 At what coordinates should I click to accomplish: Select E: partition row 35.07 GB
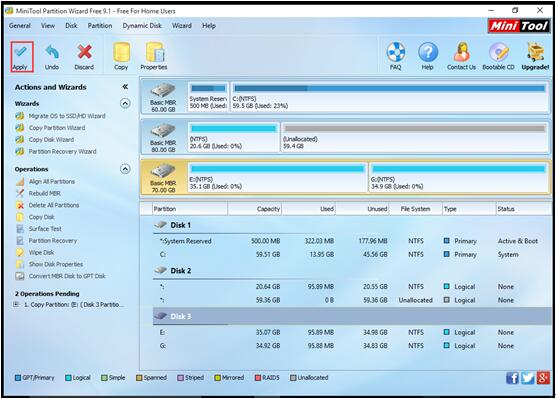pyautogui.click(x=352, y=332)
